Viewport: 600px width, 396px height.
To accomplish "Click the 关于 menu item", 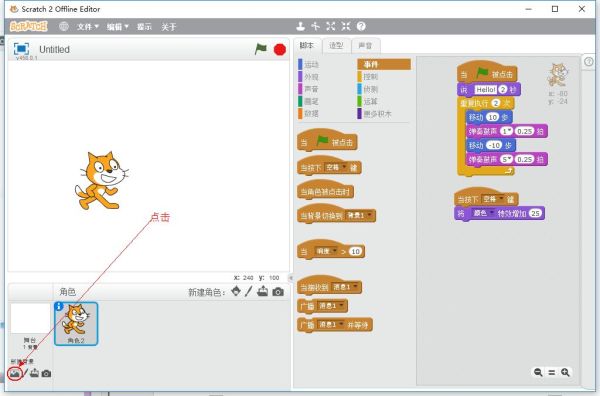I will [x=169, y=26].
